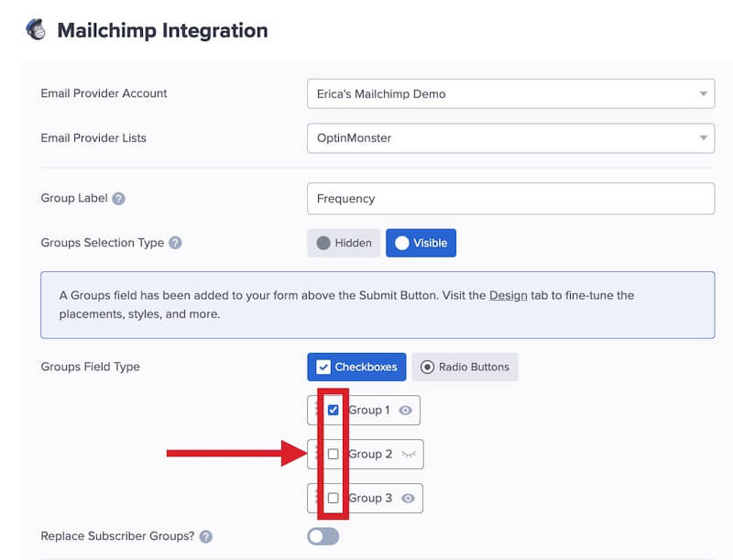Click the Frequency group label field
Image resolution: width=733 pixels, height=560 pixels.
pyautogui.click(x=510, y=198)
